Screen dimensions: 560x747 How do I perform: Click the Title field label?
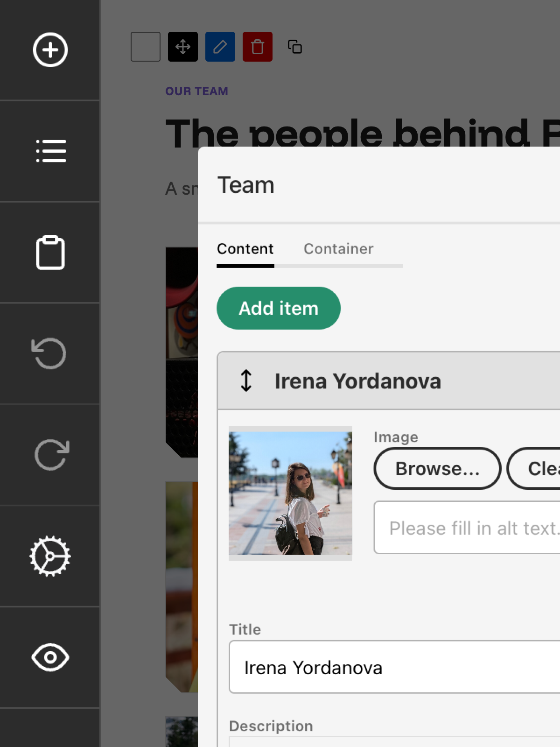coord(245,629)
